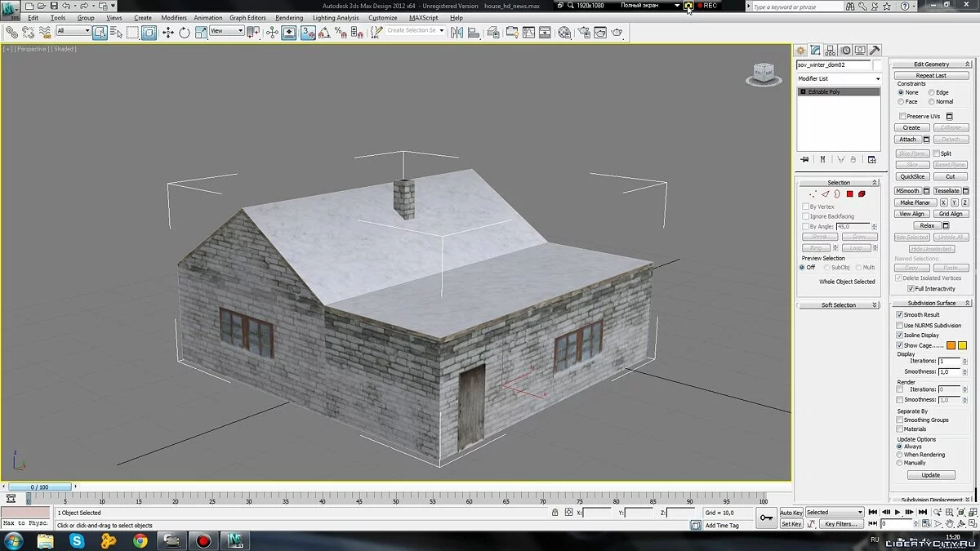This screenshot has height=551, width=980.
Task: Switch to the Utilities hammer panel
Action: pyautogui.click(x=875, y=51)
